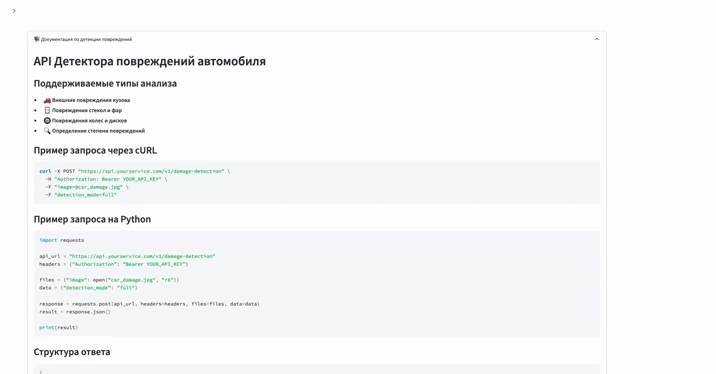Viewport: 716px width, 374px height.
Task: Click the 'api_url =' line in Python block
Action: point(127,256)
